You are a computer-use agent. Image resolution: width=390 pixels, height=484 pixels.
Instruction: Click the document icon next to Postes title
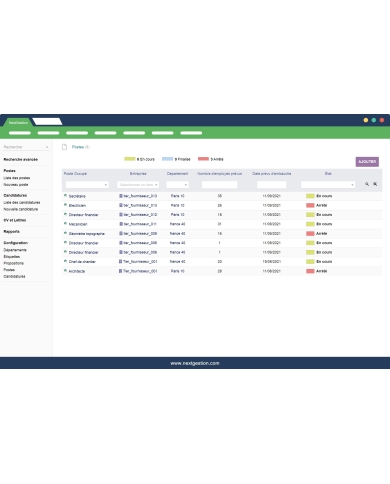pyautogui.click(x=64, y=147)
